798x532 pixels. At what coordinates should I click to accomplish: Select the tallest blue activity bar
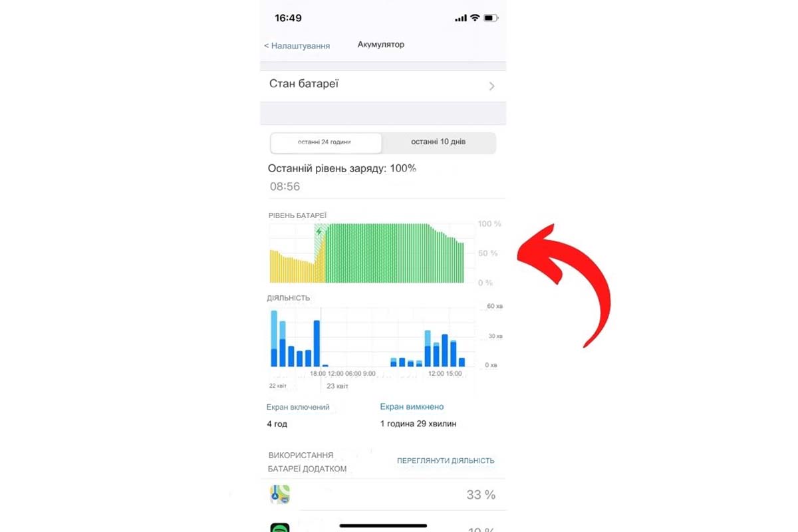click(274, 338)
